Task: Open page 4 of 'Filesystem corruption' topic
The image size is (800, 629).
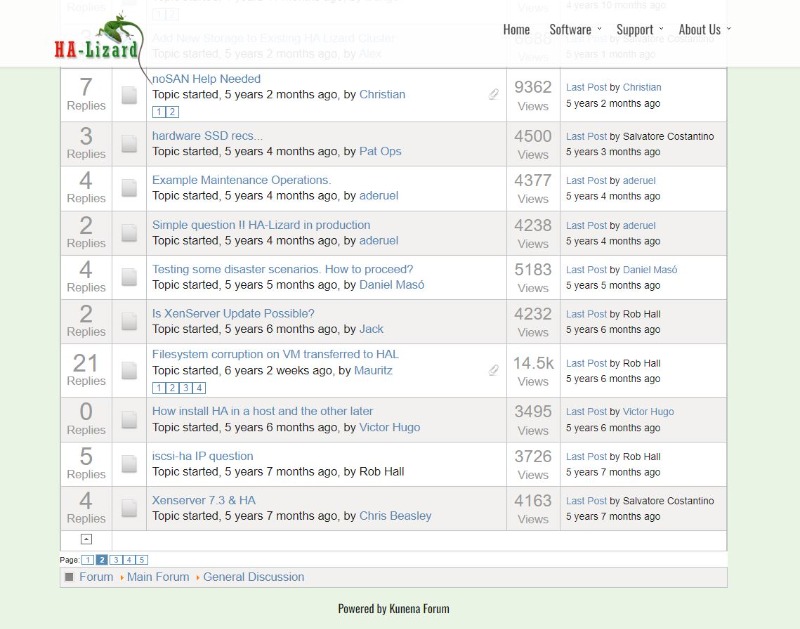Action: pos(199,388)
